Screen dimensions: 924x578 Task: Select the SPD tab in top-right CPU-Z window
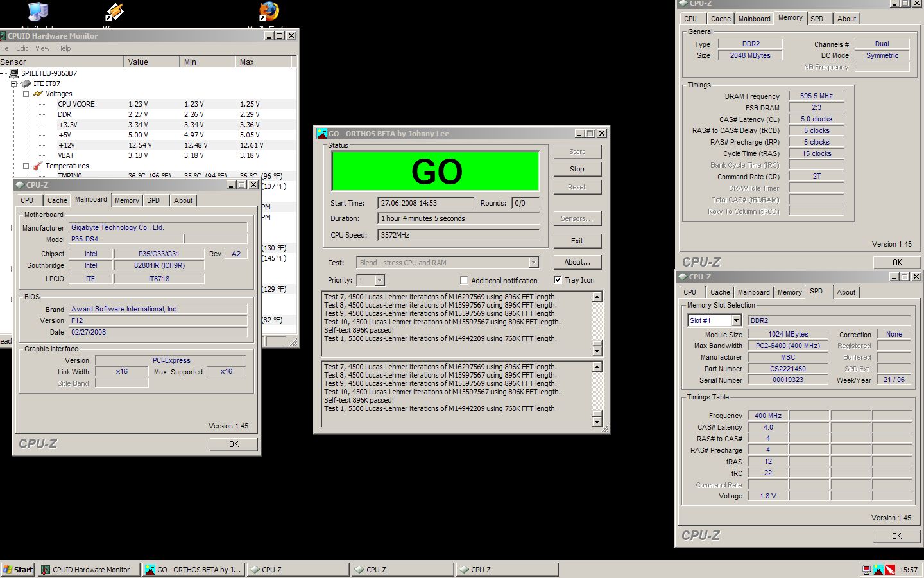click(816, 19)
